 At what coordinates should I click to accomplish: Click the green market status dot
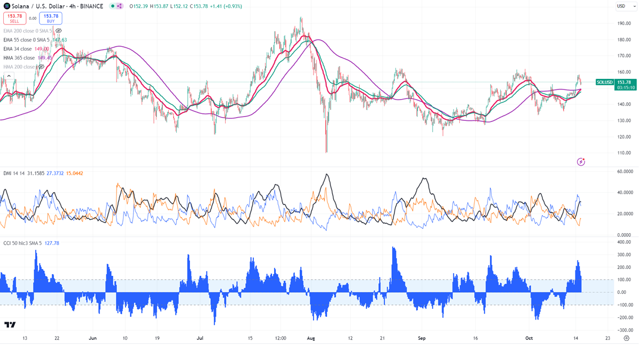[x=112, y=6]
